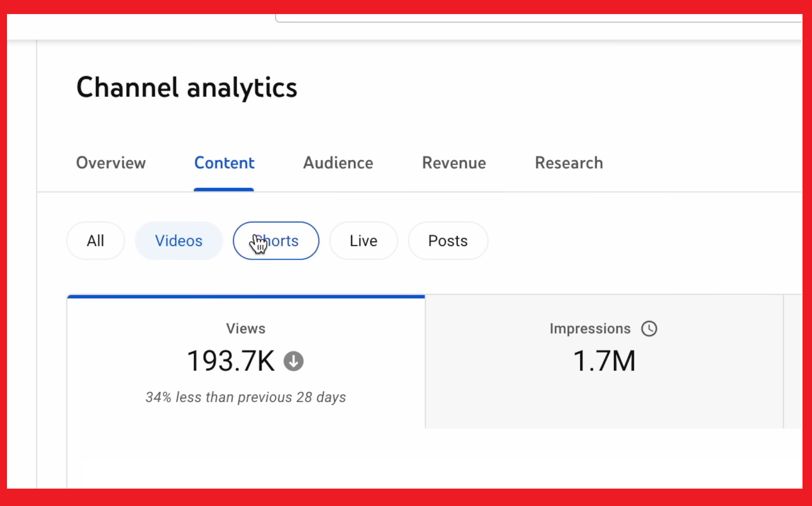Toggle the All content filter chip
The height and width of the screenshot is (506, 812).
(x=95, y=241)
